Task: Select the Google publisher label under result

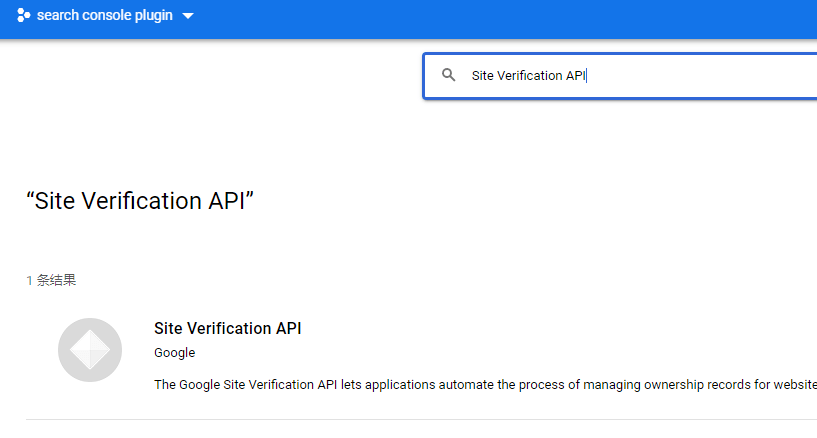Action: 175,353
